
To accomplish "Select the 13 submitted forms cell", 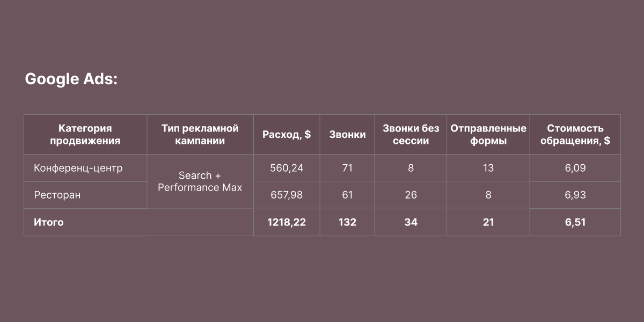I will pyautogui.click(x=488, y=168).
